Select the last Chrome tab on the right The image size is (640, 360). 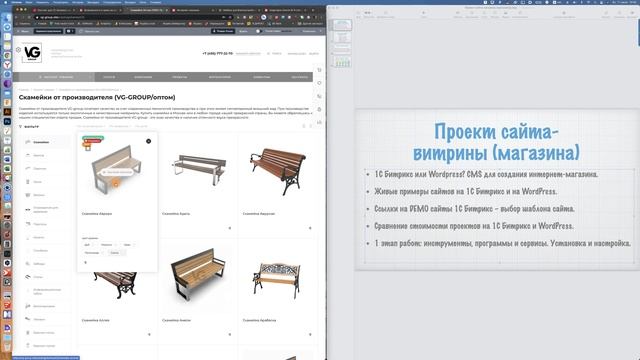284,10
